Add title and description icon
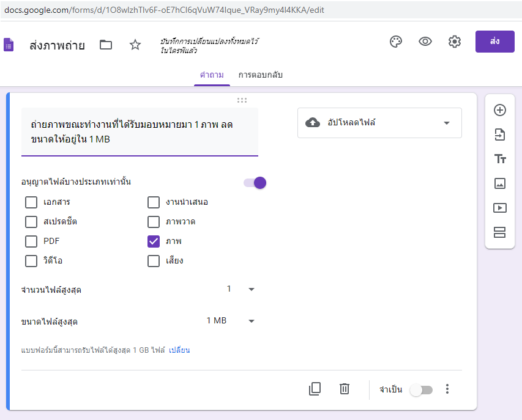 pos(500,159)
